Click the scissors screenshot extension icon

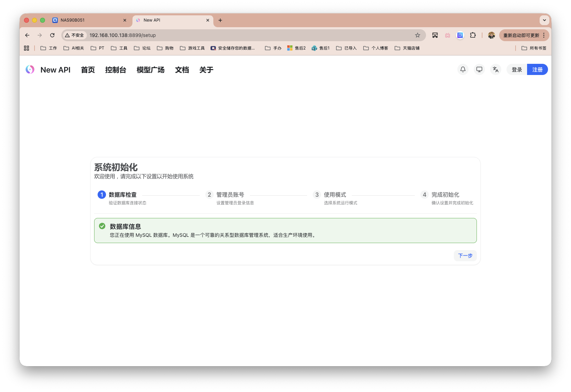pyautogui.click(x=435, y=35)
